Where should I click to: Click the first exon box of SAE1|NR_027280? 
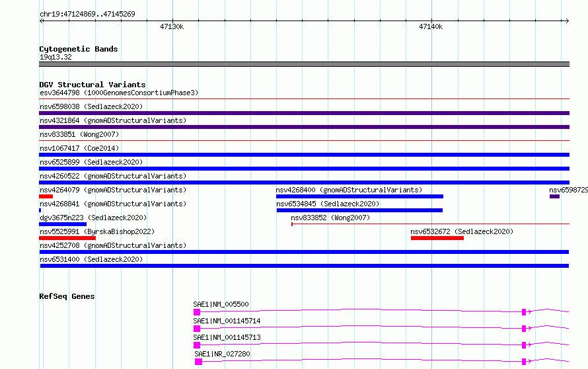point(198,362)
